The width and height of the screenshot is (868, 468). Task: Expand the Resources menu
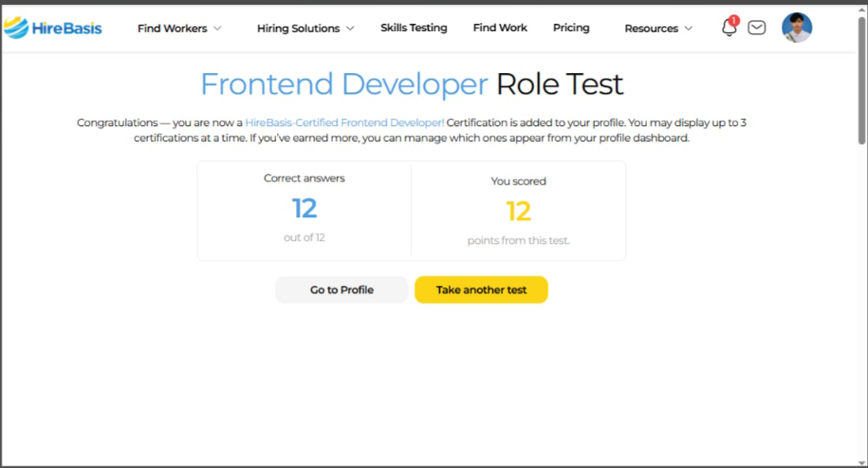658,28
